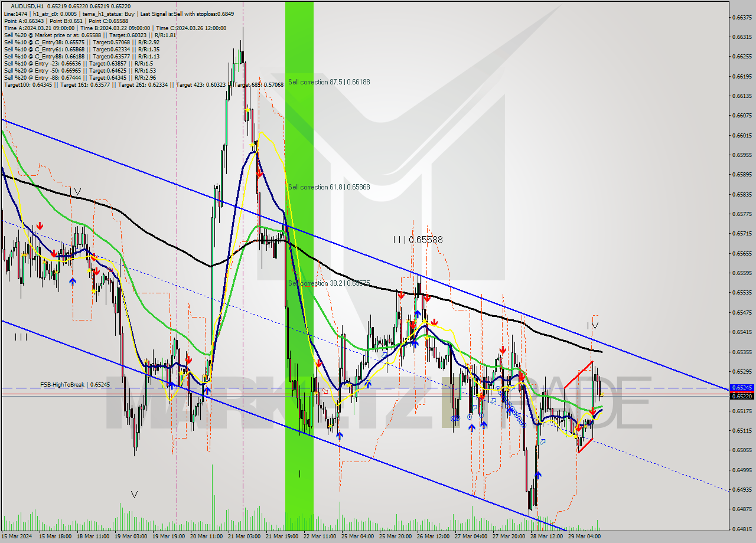Click the '19 Mar 19:00' time label
Image resolution: width=756 pixels, height=543 pixels.
pos(169,537)
